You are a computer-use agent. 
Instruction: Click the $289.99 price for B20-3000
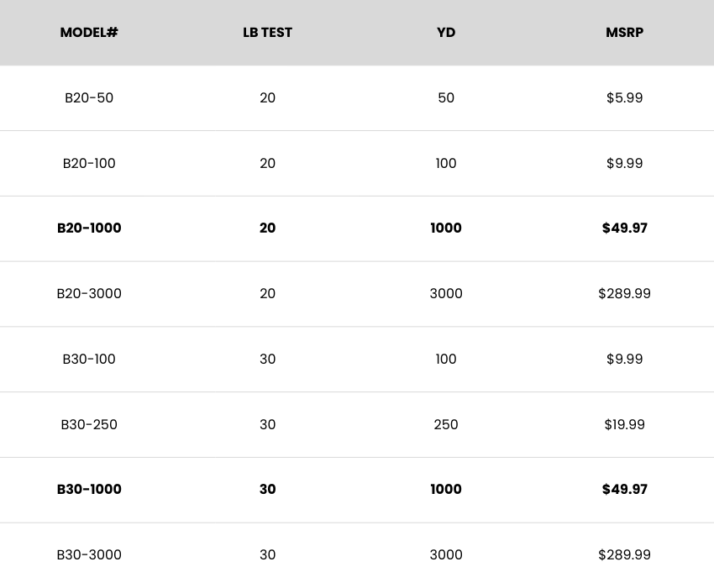tap(624, 294)
